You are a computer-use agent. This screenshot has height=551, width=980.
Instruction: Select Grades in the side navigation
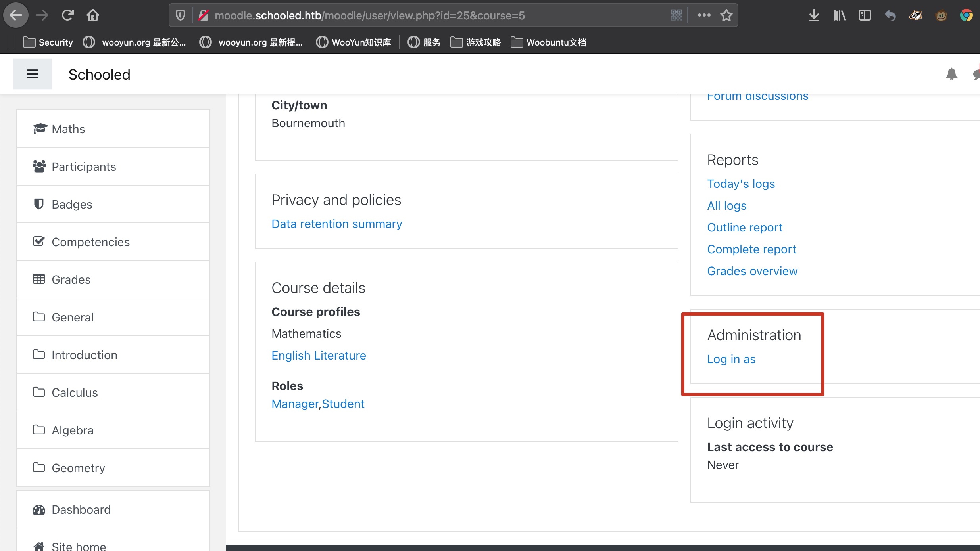tap(71, 279)
